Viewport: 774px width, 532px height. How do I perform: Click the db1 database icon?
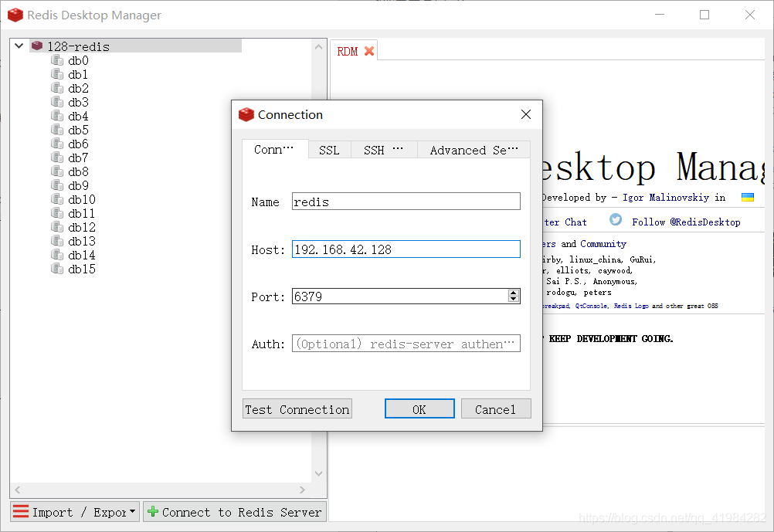click(x=57, y=74)
